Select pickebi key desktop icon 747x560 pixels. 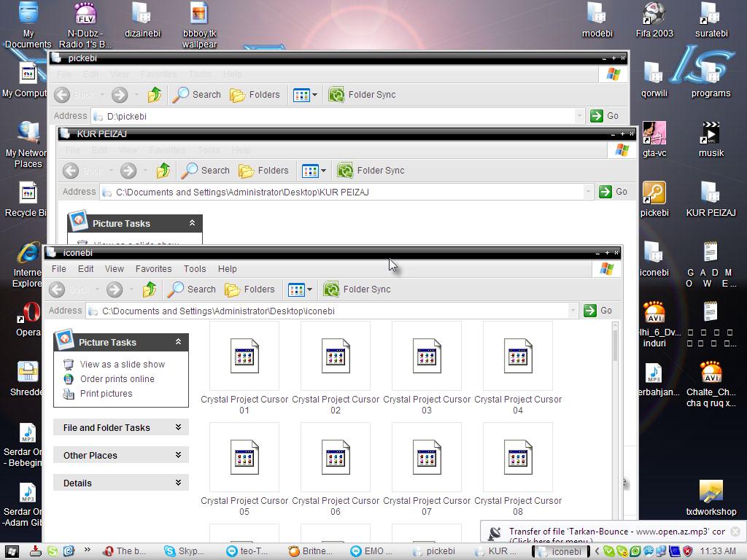tap(654, 198)
